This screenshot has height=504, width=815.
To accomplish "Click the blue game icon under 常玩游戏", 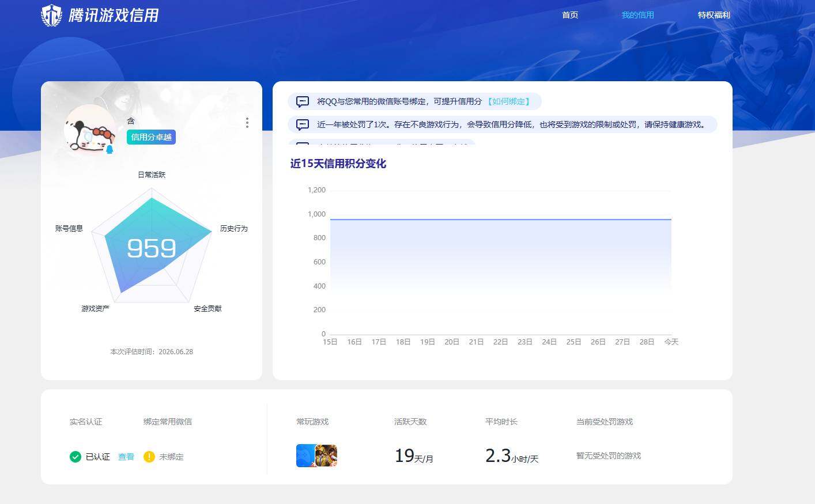I will 306,456.
